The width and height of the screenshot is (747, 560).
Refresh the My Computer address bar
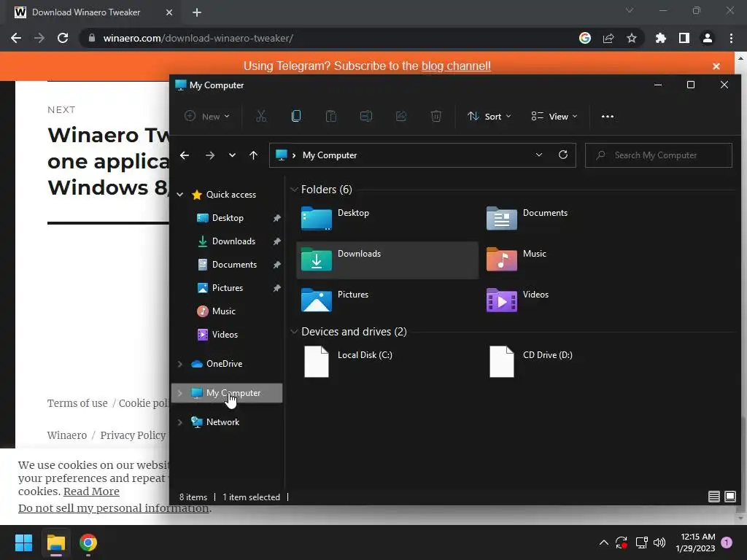point(563,155)
